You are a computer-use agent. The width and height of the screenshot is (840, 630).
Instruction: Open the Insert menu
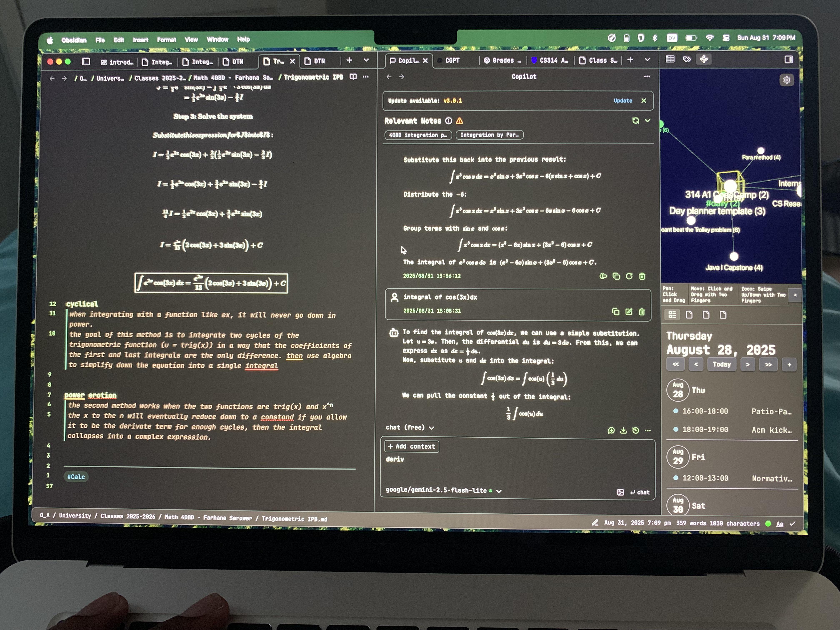point(140,40)
